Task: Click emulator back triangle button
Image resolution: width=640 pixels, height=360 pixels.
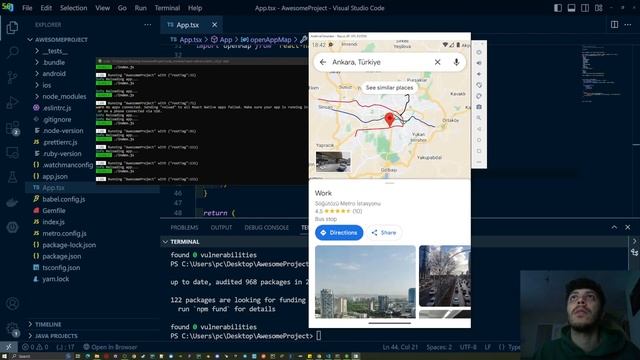Action: pos(479,129)
